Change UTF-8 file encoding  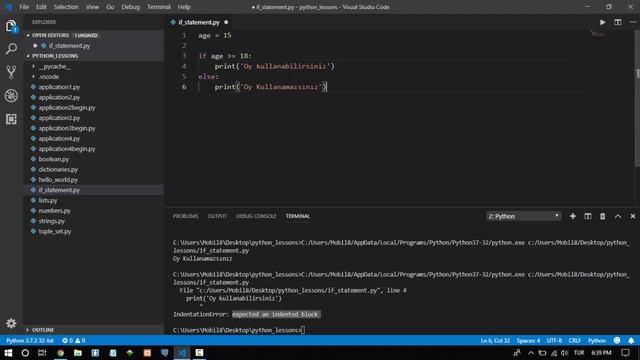554,340
